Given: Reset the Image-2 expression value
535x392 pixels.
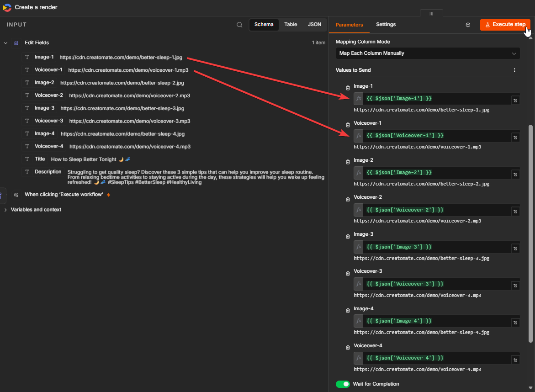Looking at the screenshot, I should pos(515,175).
